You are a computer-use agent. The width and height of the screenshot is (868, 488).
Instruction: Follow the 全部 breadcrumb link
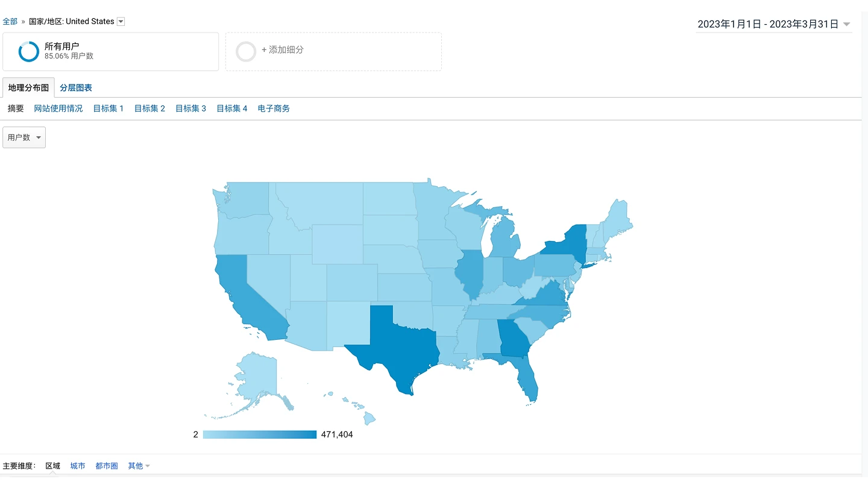(10, 22)
